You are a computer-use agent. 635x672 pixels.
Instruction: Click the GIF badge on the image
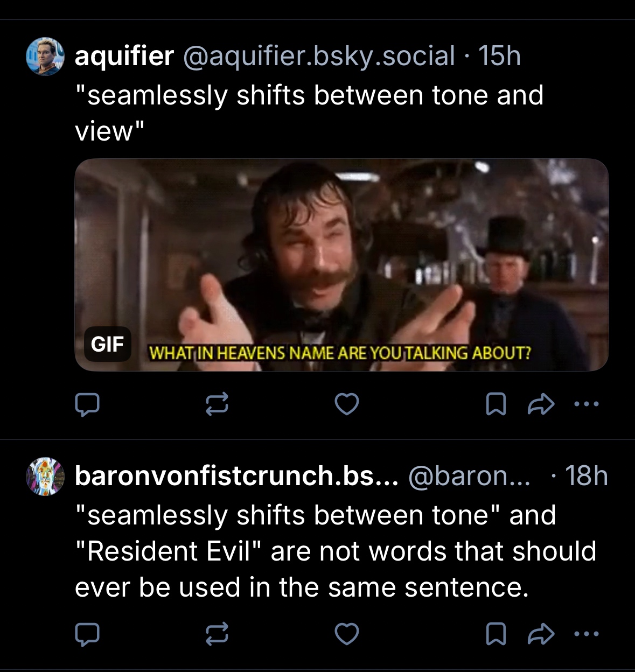pos(107,344)
